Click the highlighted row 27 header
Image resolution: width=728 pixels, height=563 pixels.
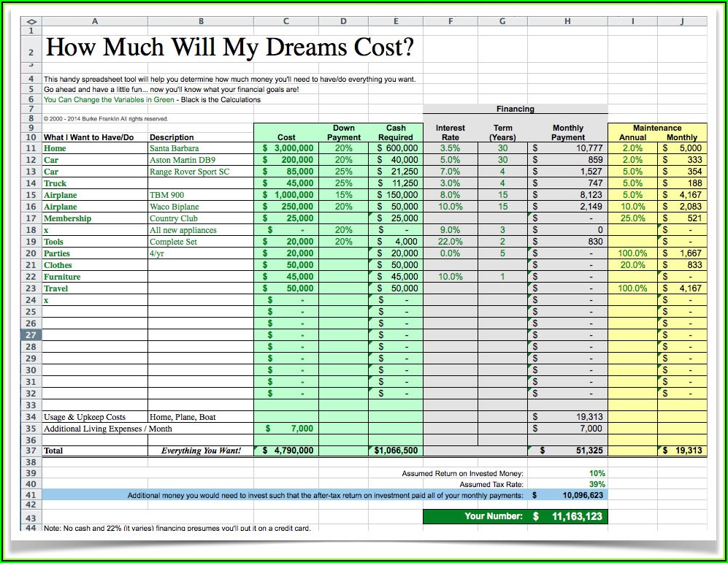(x=31, y=335)
